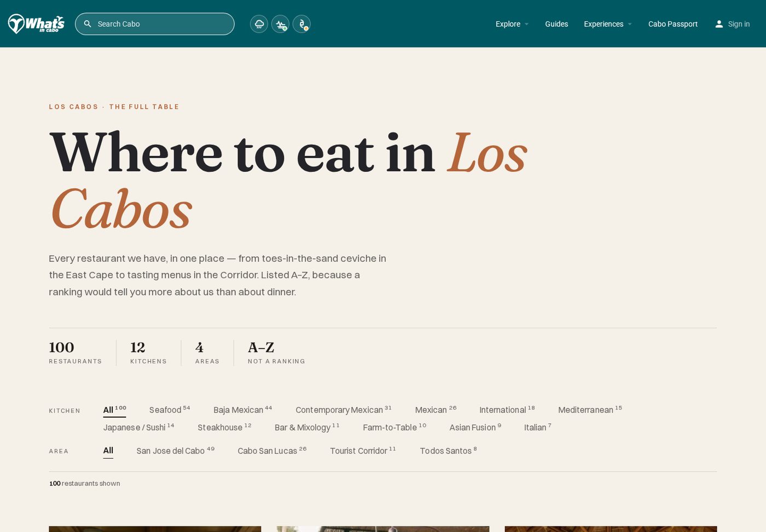This screenshot has height=532, width=766.
Task: Show Tourist Corridor restaurants
Action: 363,451
